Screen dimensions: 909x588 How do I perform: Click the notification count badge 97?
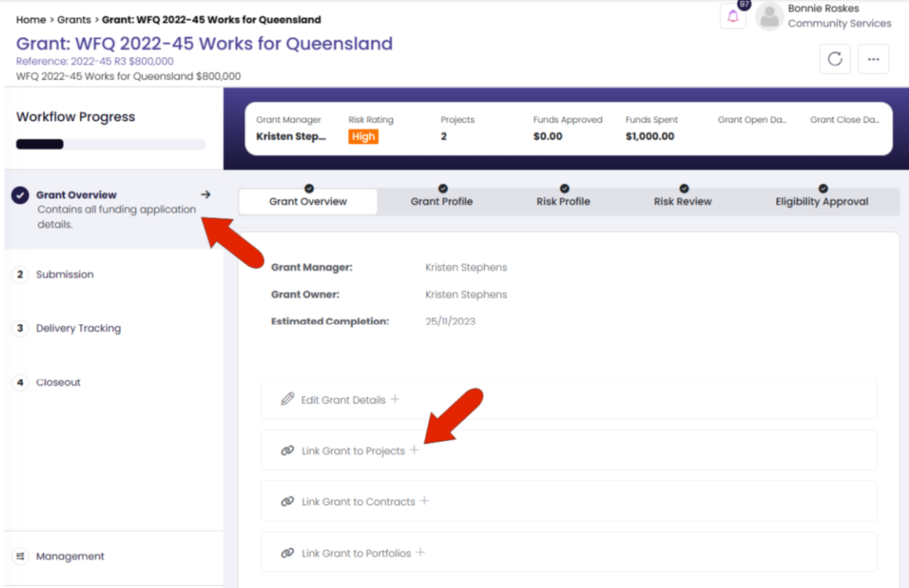point(744,5)
